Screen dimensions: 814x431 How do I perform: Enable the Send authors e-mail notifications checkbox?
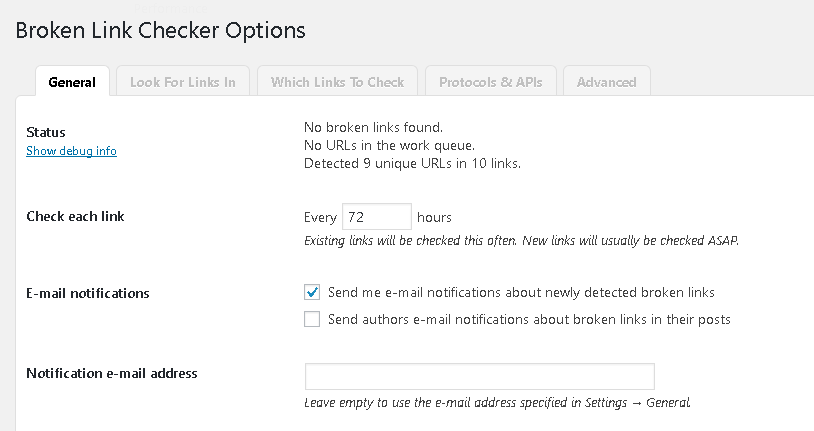pyautogui.click(x=312, y=320)
